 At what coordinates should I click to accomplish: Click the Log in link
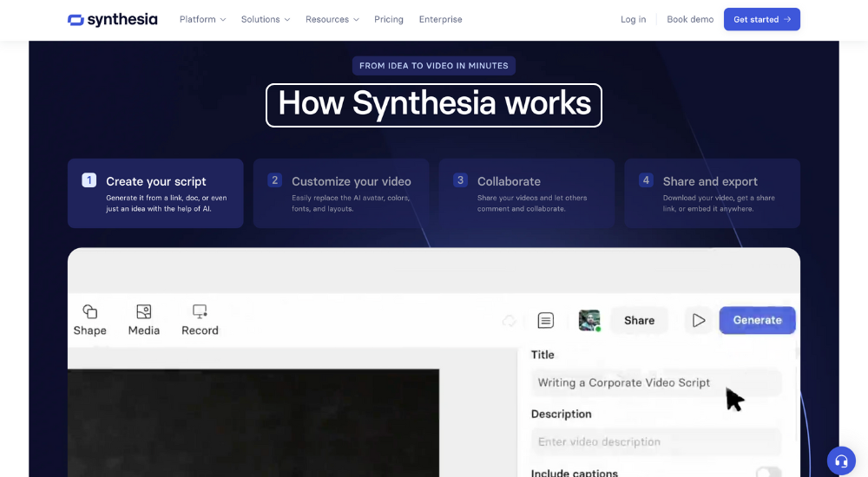click(634, 19)
